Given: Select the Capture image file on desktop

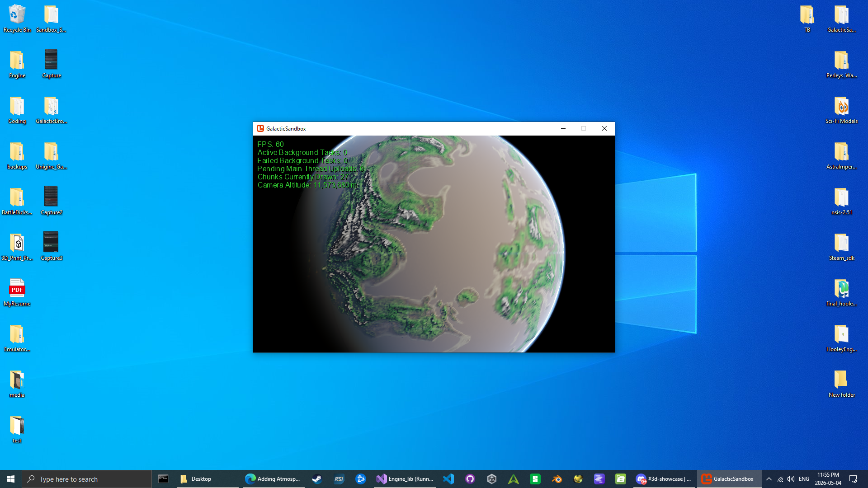Looking at the screenshot, I should point(52,64).
